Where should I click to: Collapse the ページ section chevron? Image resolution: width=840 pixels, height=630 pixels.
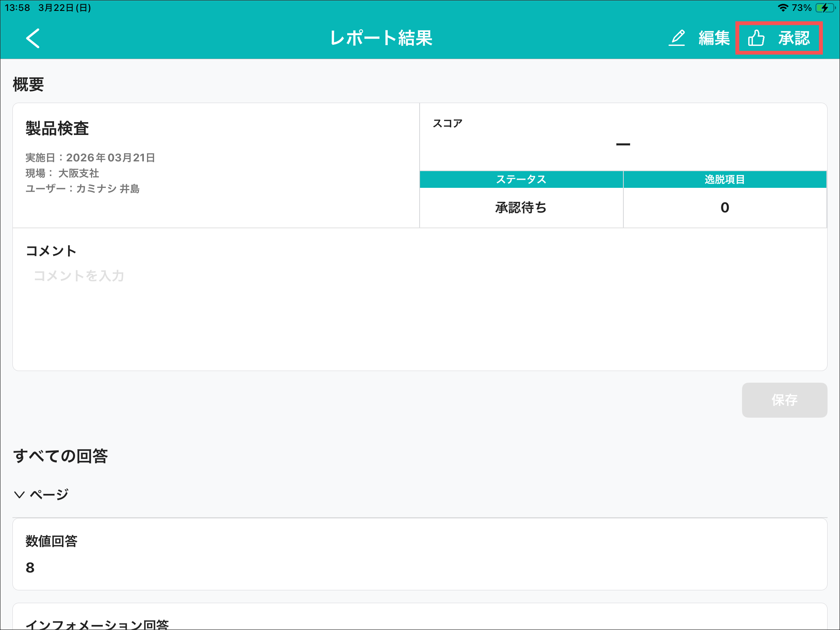[19, 494]
